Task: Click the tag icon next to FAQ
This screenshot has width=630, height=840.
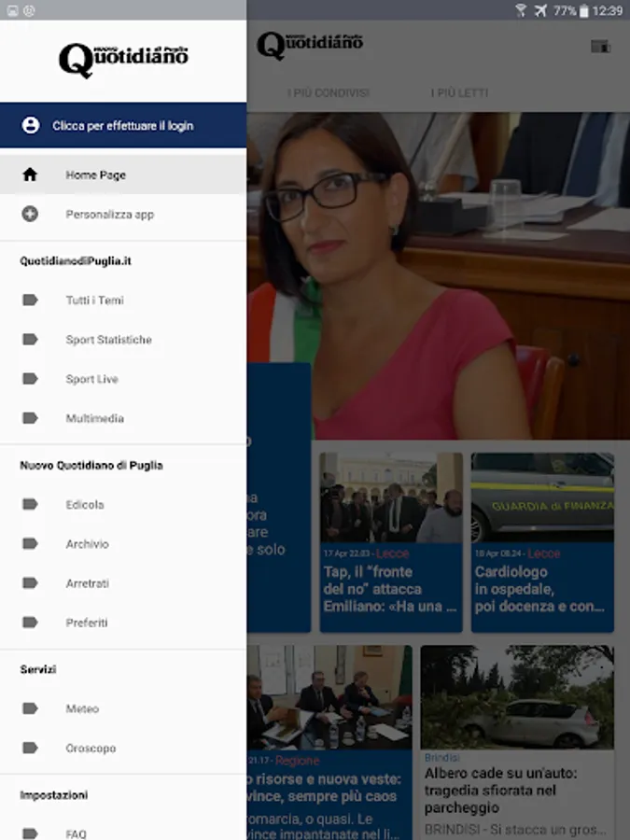Action: pos(30,833)
